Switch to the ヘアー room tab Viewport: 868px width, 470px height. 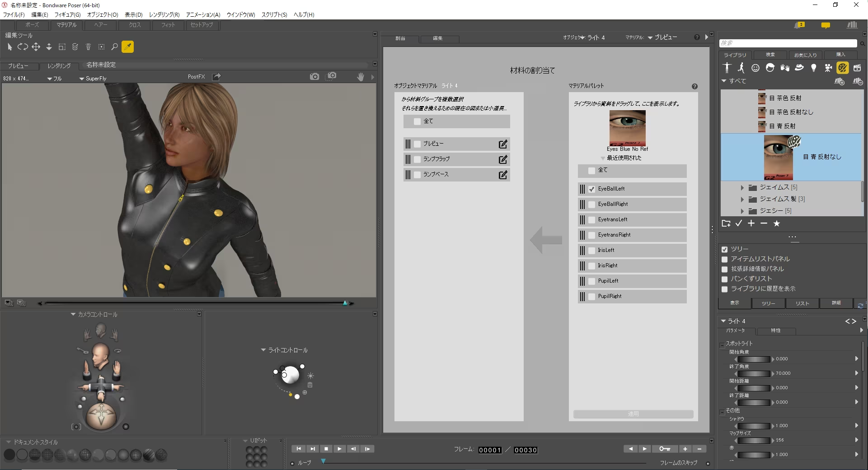click(101, 25)
